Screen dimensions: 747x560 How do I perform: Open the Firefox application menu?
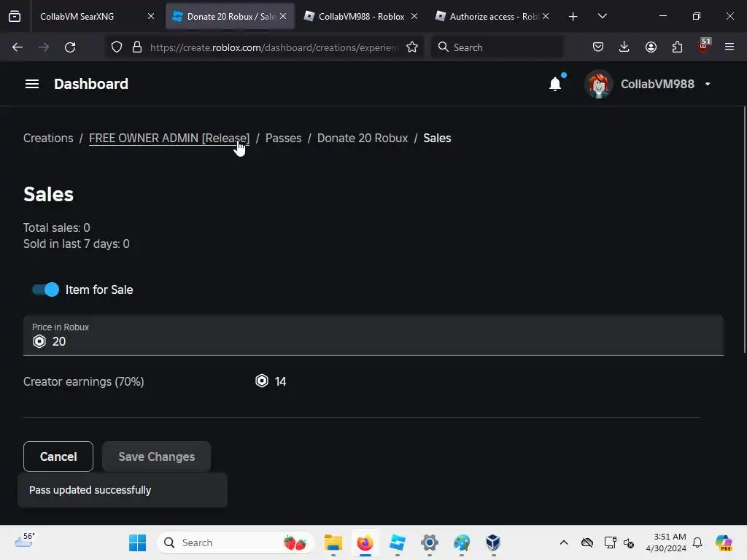pyautogui.click(x=729, y=47)
